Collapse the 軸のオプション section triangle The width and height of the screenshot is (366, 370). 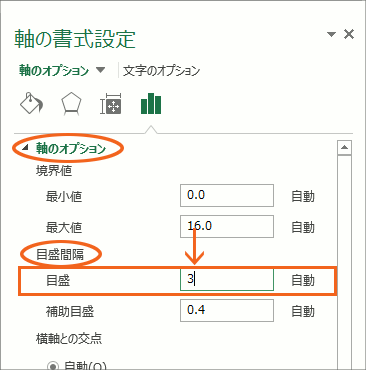click(25, 148)
